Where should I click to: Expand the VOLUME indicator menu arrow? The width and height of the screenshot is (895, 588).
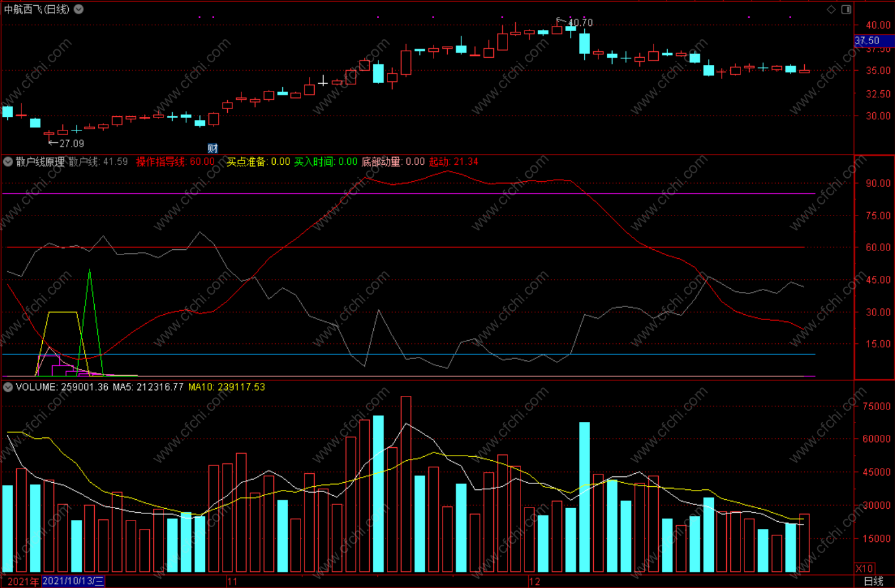tap(8, 387)
